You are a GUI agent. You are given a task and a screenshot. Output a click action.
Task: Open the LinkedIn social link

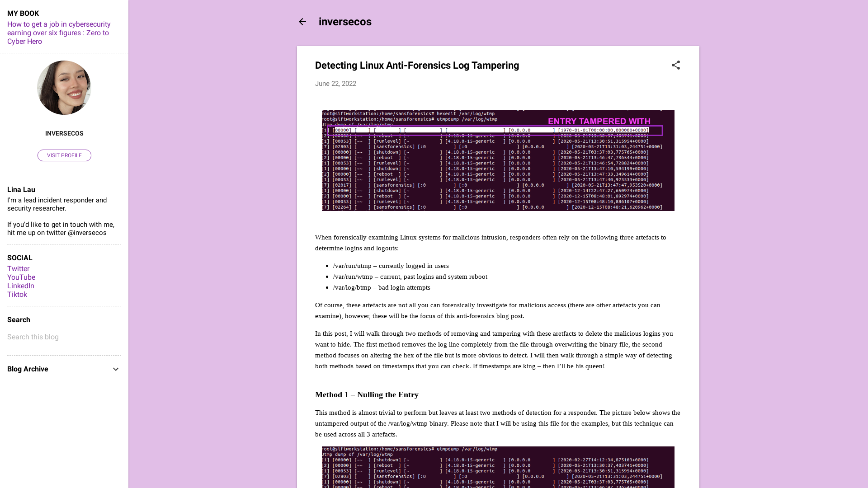coord(20,286)
